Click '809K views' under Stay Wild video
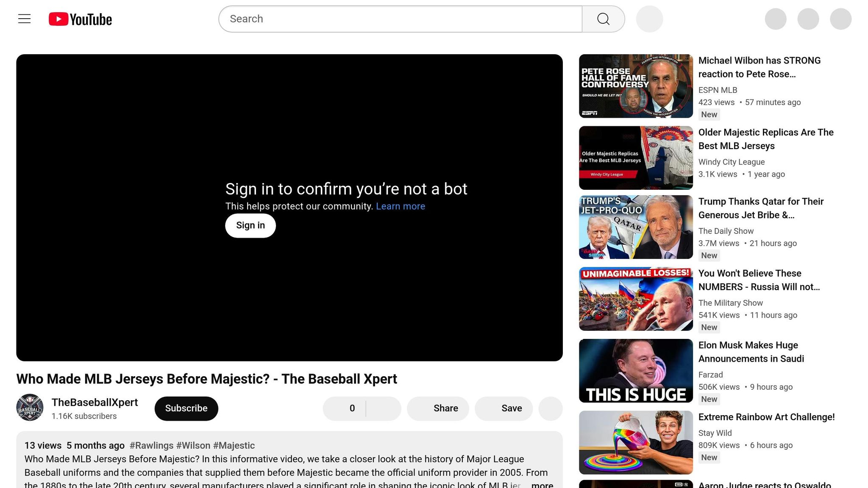868x488 pixels. [719, 445]
